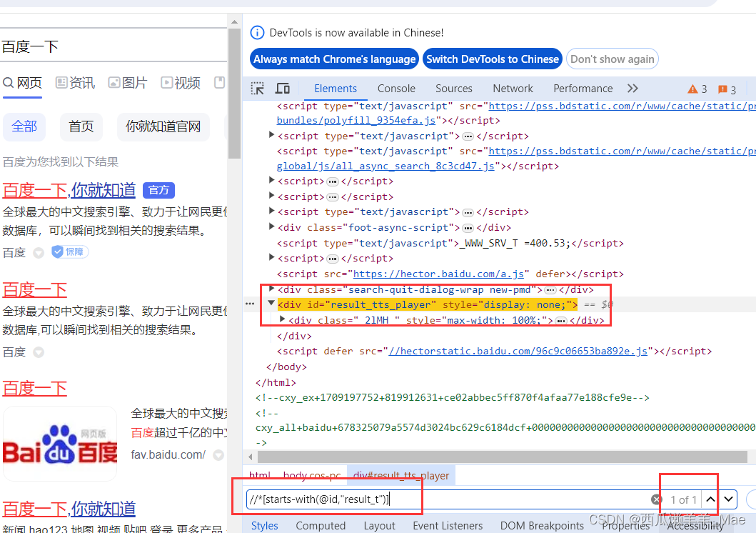Select the body.cos-pc breadcrumb
Screen dimensions: 756x533
point(311,475)
